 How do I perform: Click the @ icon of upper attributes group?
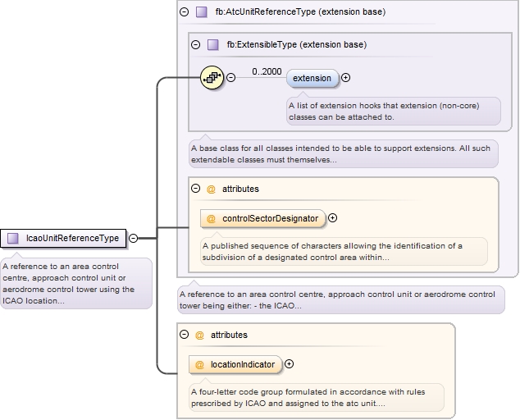pos(211,189)
